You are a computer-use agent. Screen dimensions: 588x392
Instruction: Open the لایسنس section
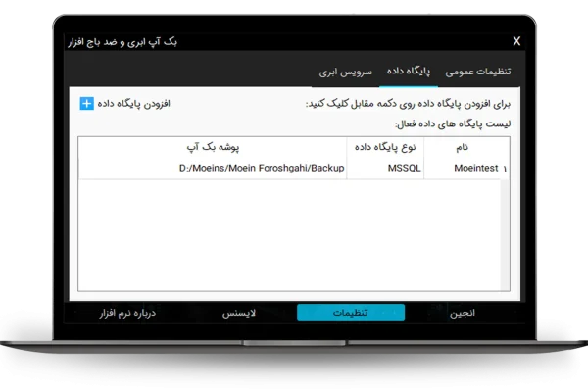click(x=239, y=313)
